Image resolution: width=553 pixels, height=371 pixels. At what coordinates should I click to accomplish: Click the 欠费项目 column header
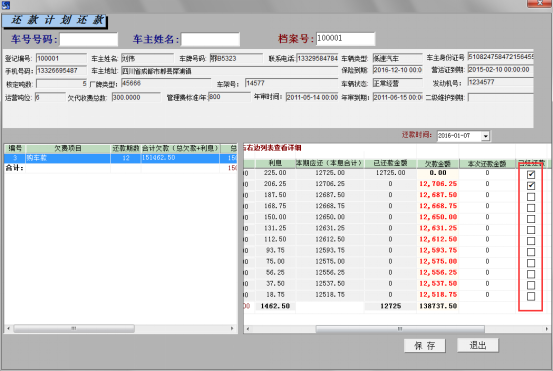tap(68, 148)
